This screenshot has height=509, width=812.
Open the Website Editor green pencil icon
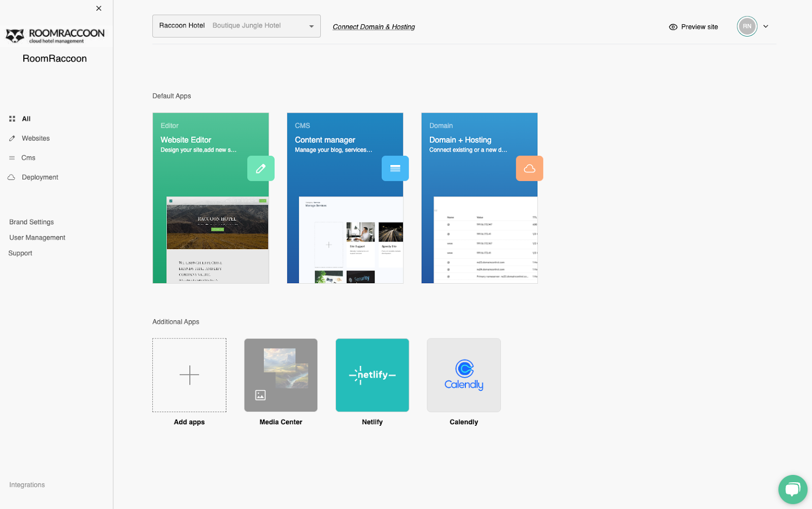click(261, 168)
